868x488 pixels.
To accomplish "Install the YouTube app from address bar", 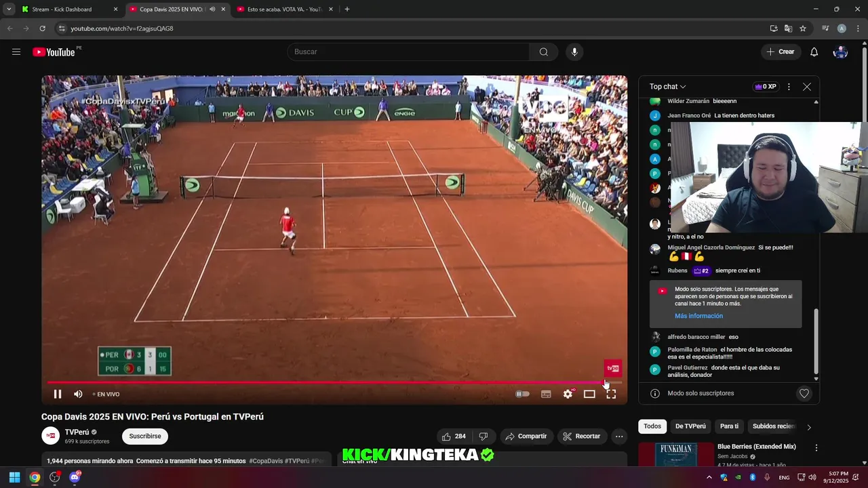I will [774, 28].
